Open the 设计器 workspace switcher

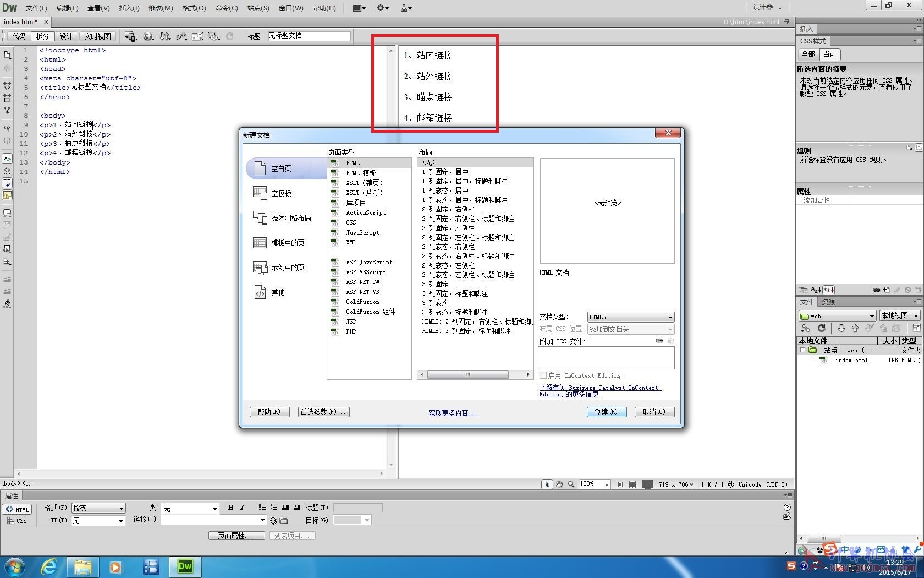pos(767,7)
